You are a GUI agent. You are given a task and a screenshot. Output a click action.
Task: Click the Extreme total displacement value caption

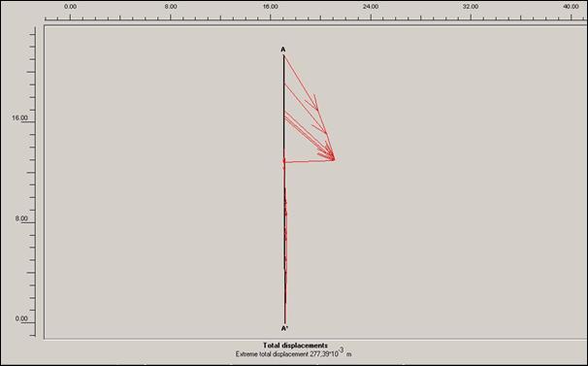point(294,353)
